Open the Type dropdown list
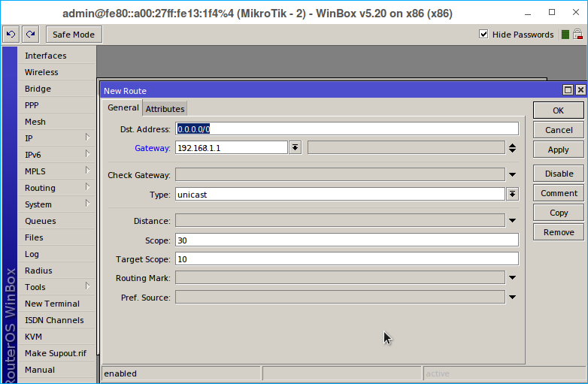This screenshot has width=588, height=384. 512,194
